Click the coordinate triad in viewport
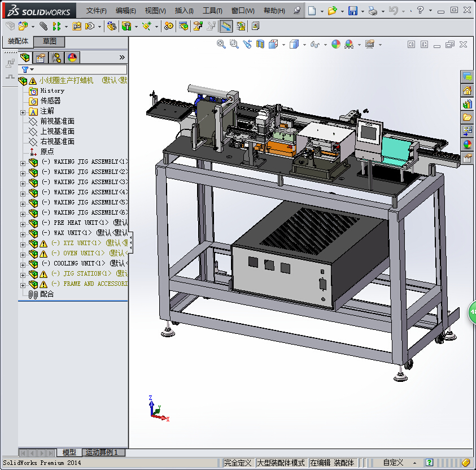This screenshot has height=470, width=476. pos(158,410)
